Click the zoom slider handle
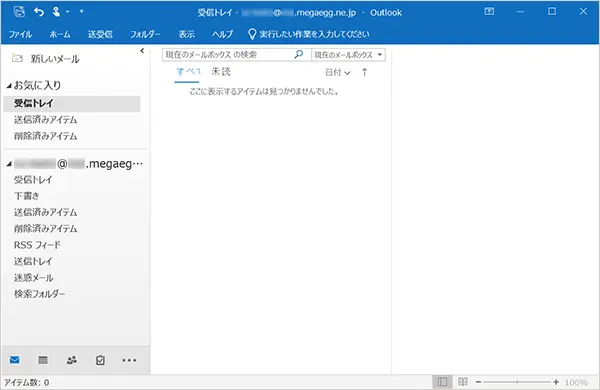Screen dimensions: 600x390 [x=517, y=382]
